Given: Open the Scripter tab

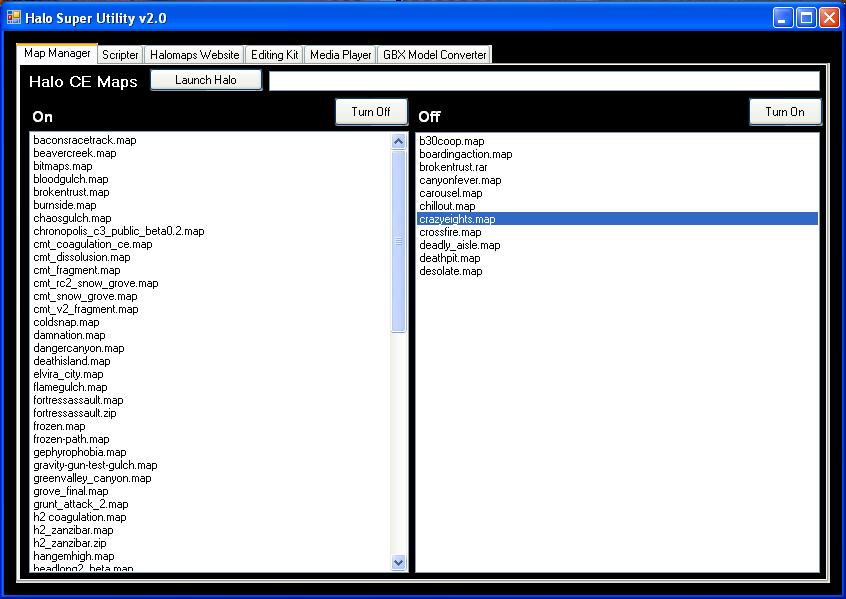Looking at the screenshot, I should 120,55.
